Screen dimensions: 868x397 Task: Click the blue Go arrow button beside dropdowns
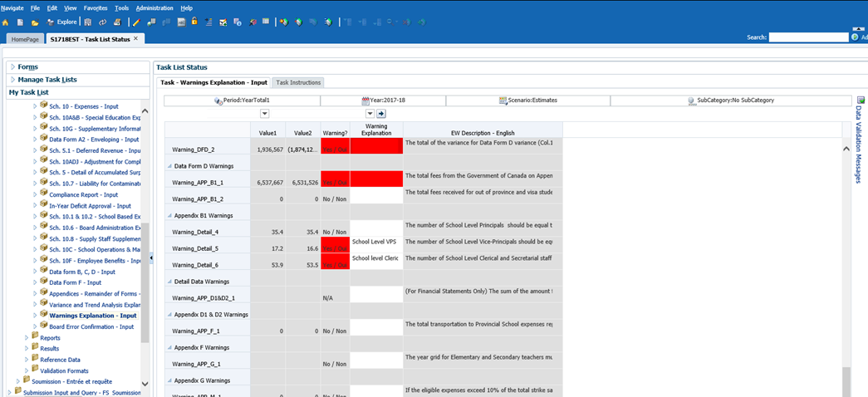[381, 114]
